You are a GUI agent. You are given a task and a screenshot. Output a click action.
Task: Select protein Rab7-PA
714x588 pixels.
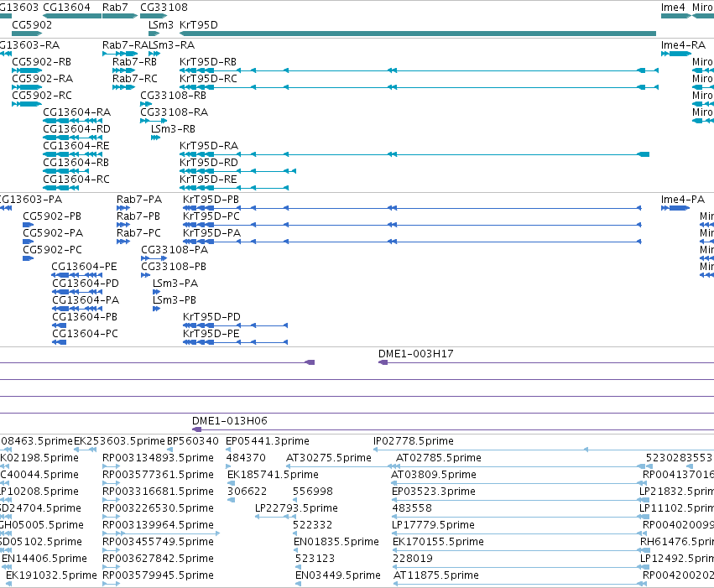tap(139, 200)
